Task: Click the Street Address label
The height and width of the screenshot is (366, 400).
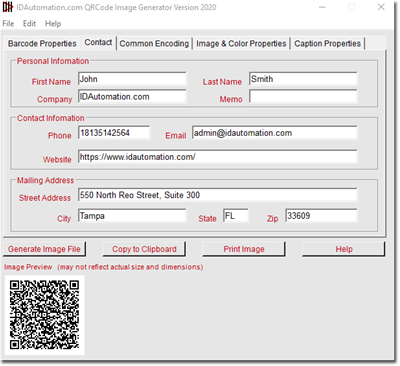Action: tap(45, 198)
